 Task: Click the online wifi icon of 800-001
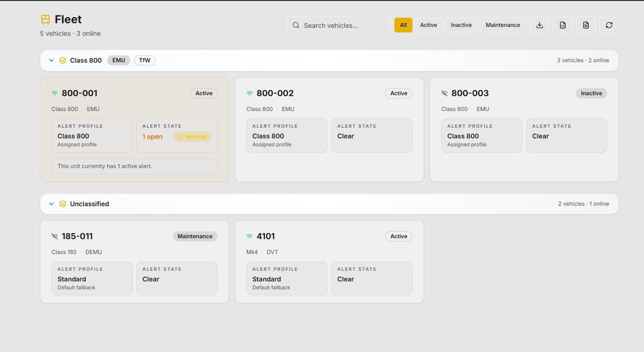click(x=55, y=93)
